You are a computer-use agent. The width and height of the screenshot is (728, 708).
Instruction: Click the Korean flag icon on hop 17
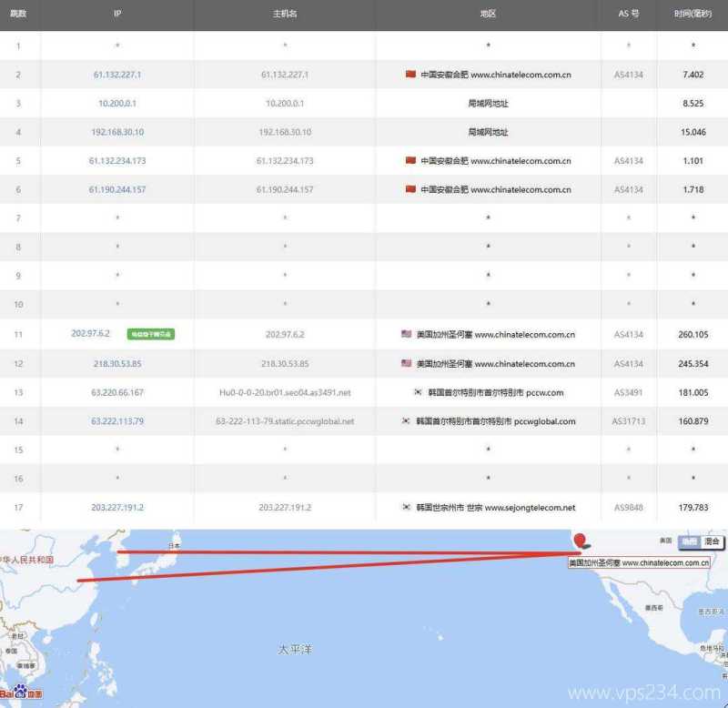click(406, 508)
